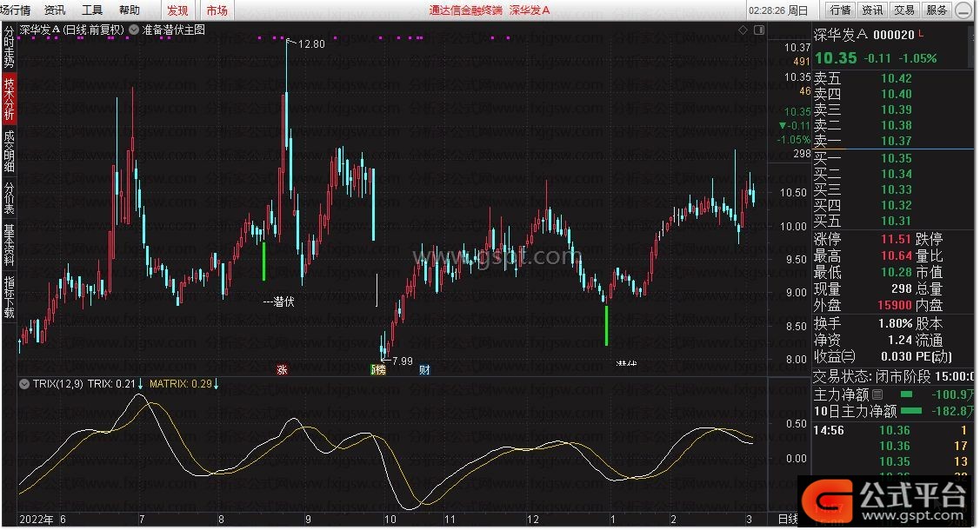
Task: Click the 10日主力净额 green bar
Action: pos(910,411)
